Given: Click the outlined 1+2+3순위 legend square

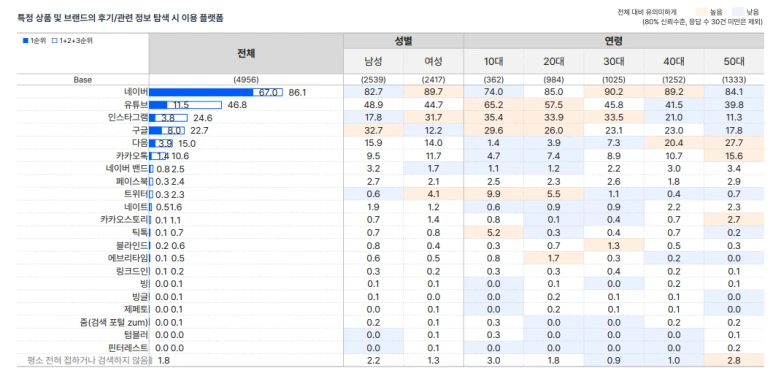Looking at the screenshot, I should point(54,41).
